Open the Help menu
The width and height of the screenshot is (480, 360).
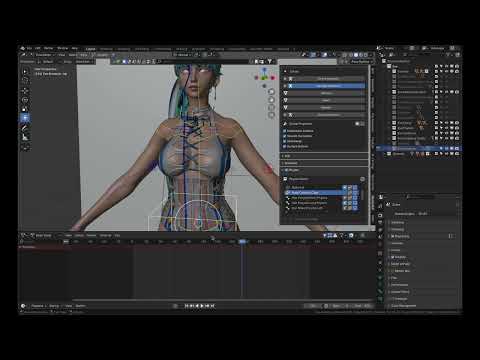point(75,48)
